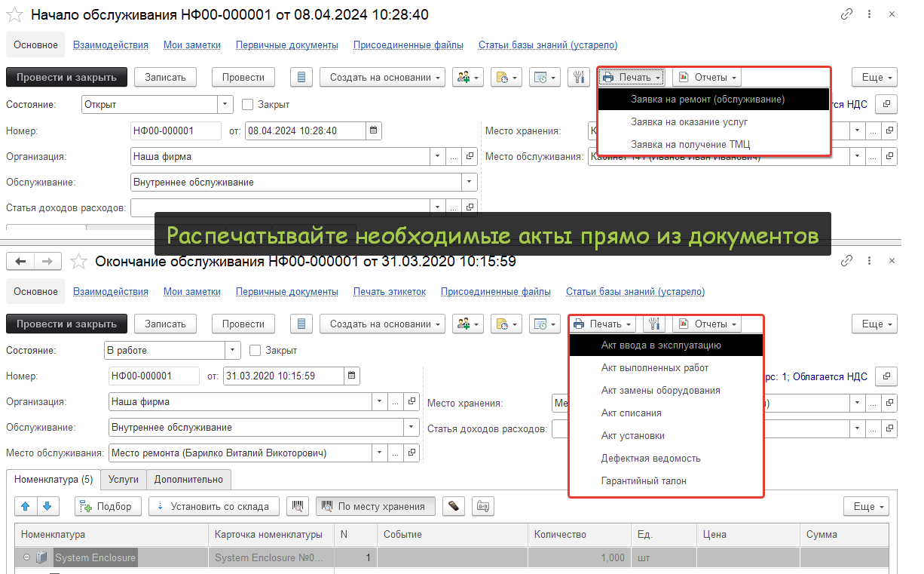Tick the Закрыт checkbox in upper document
This screenshot has height=574, width=924.
[x=247, y=105]
